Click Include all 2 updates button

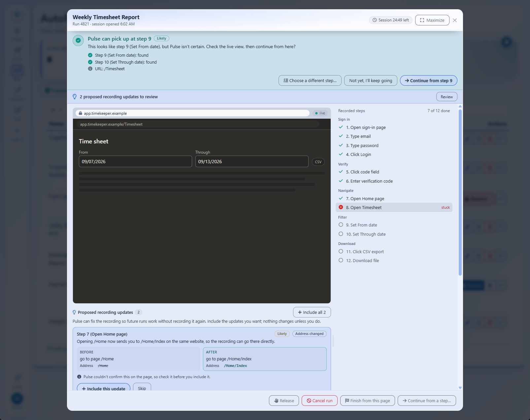pyautogui.click(x=312, y=312)
